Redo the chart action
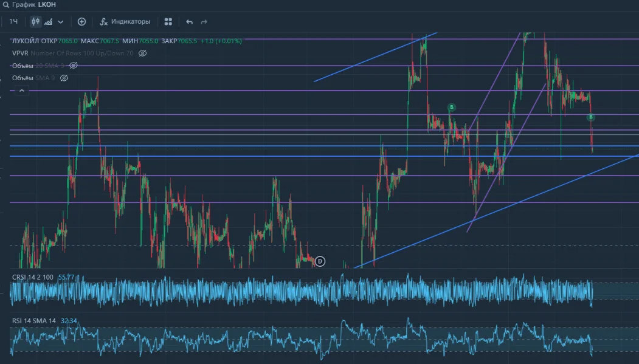This screenshot has width=639, height=364. [x=204, y=22]
